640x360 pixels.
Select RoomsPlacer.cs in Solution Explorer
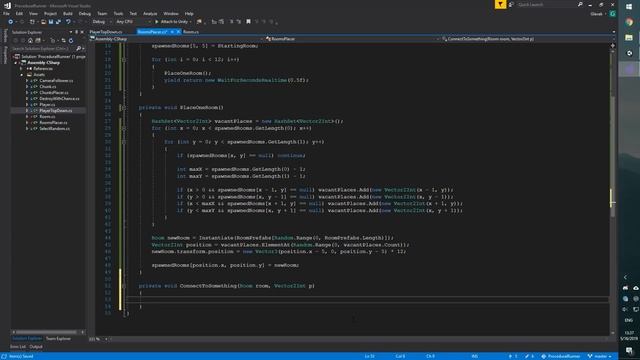[53, 122]
